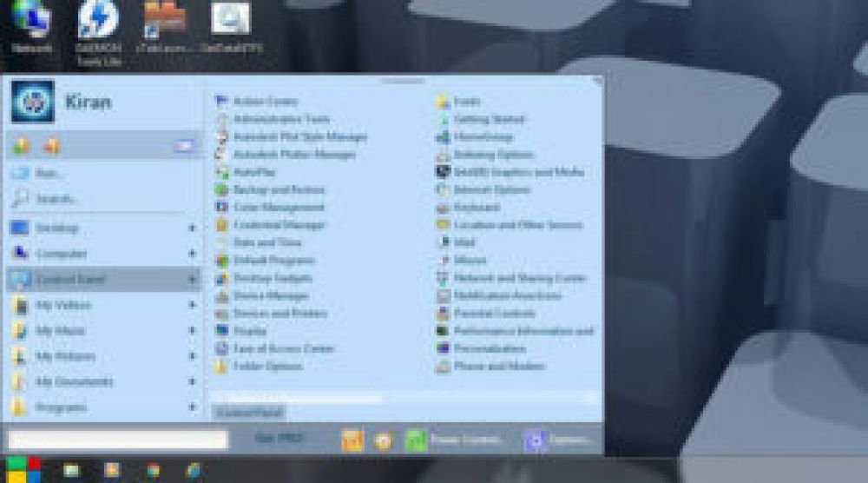Screen dimensions: 868x483
Task: Open Color Management
Action: (x=270, y=207)
